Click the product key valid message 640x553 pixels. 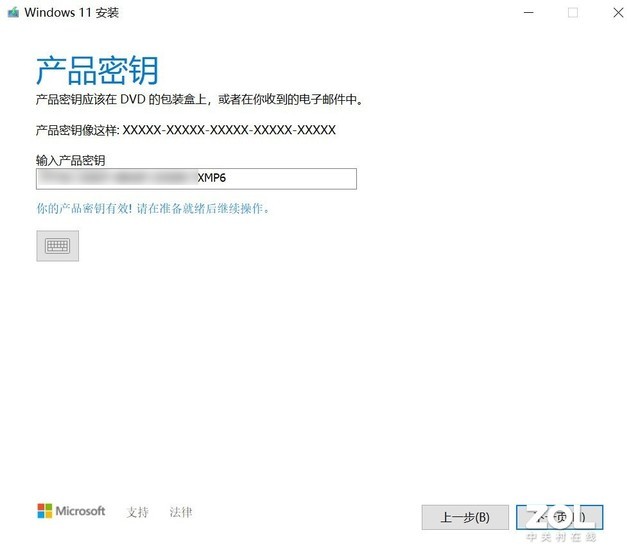[x=153, y=209]
